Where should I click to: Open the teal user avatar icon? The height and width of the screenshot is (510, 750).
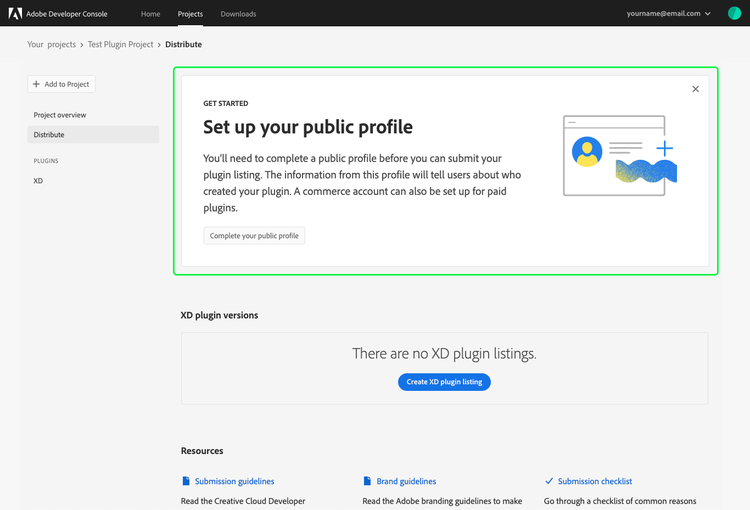pyautogui.click(x=734, y=13)
